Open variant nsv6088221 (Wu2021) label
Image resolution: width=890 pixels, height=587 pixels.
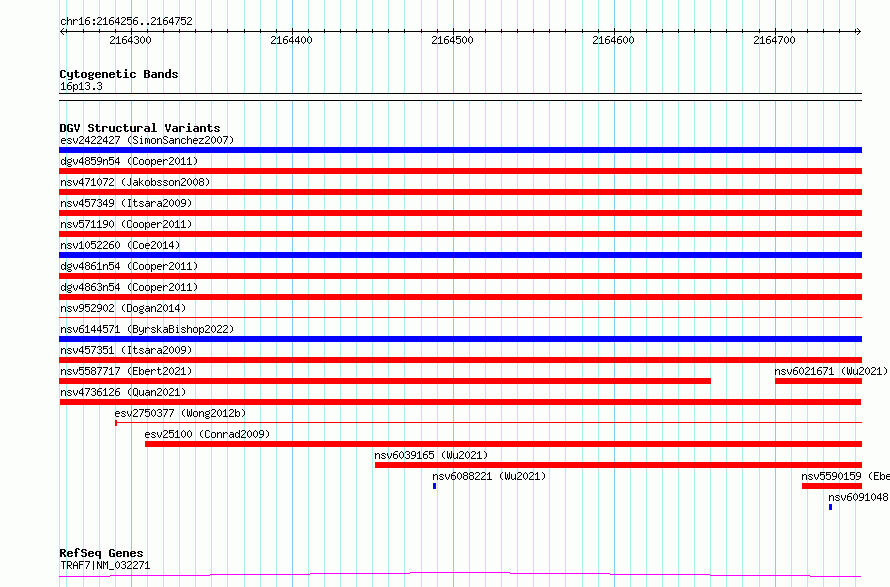tap(489, 476)
